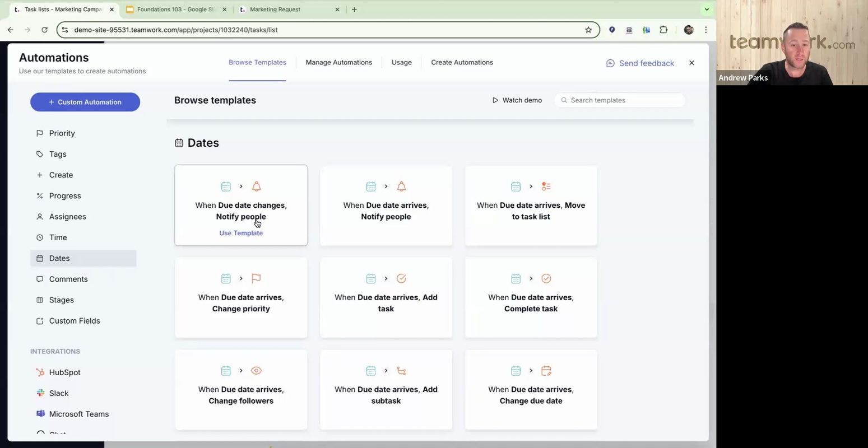Focus the Search templates field
This screenshot has width=868, height=448.
click(622, 100)
